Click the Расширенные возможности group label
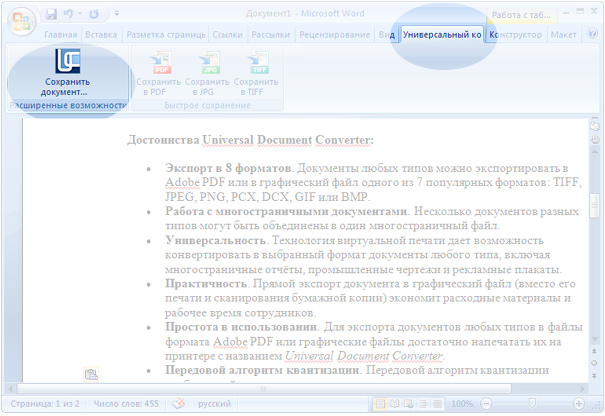This screenshot has height=416, width=605. (68, 105)
